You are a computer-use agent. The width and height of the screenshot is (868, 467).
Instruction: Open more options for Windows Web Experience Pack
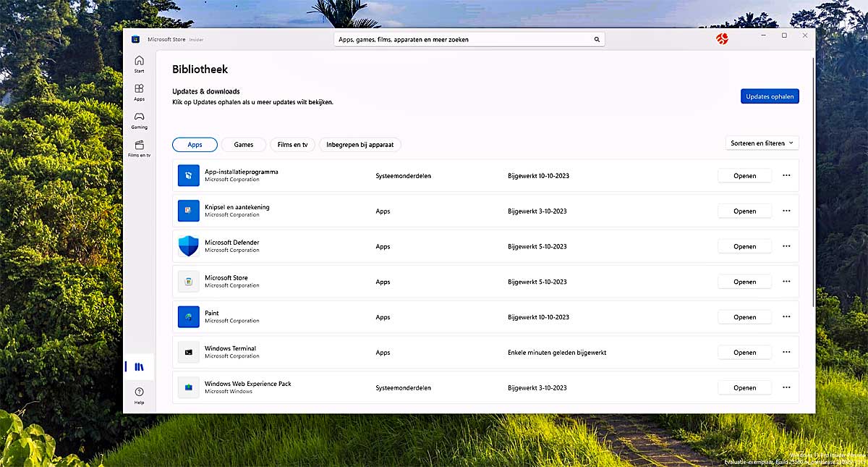pos(786,387)
